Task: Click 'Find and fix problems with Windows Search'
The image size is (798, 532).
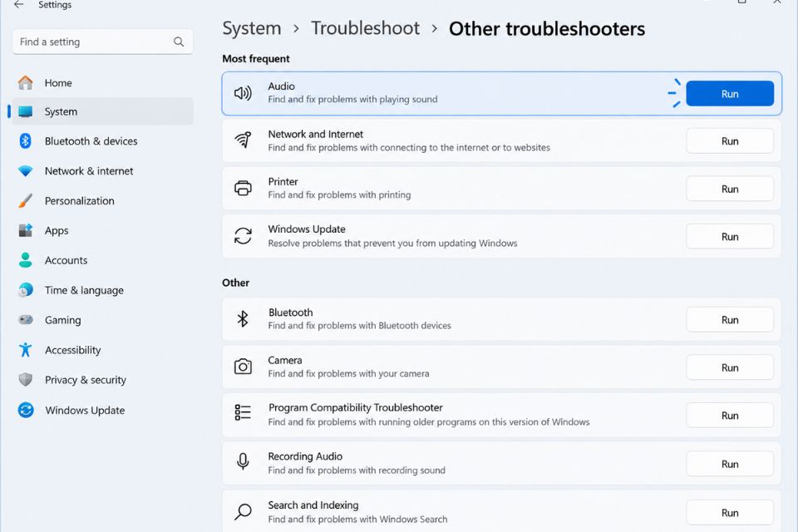Action: (x=357, y=519)
